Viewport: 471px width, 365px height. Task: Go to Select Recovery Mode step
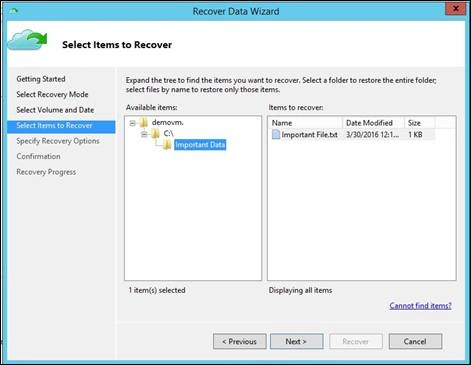pyautogui.click(x=52, y=94)
